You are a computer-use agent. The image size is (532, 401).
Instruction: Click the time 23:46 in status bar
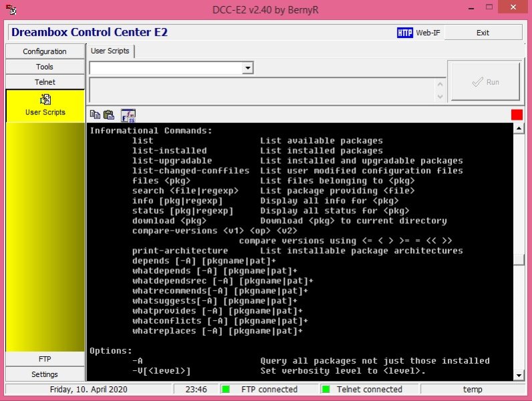(x=196, y=389)
